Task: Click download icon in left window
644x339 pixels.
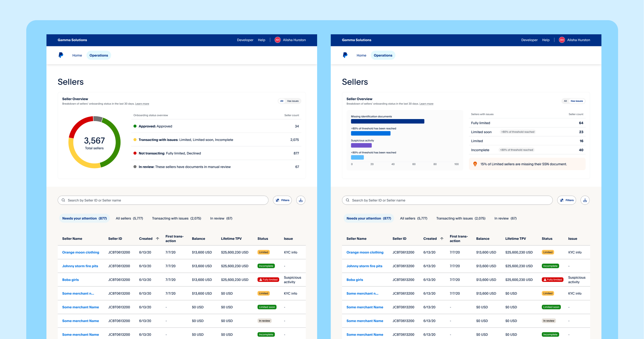Action: 301,200
